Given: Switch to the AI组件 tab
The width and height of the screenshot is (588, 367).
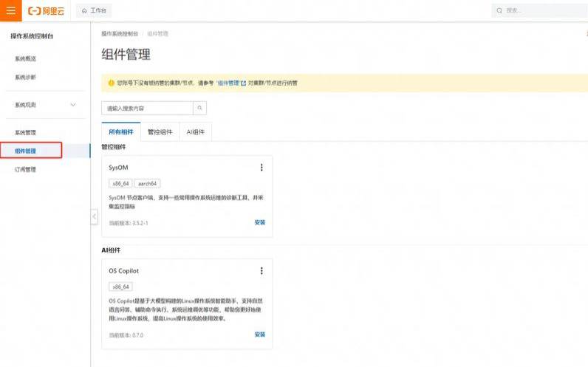Looking at the screenshot, I should [196, 132].
